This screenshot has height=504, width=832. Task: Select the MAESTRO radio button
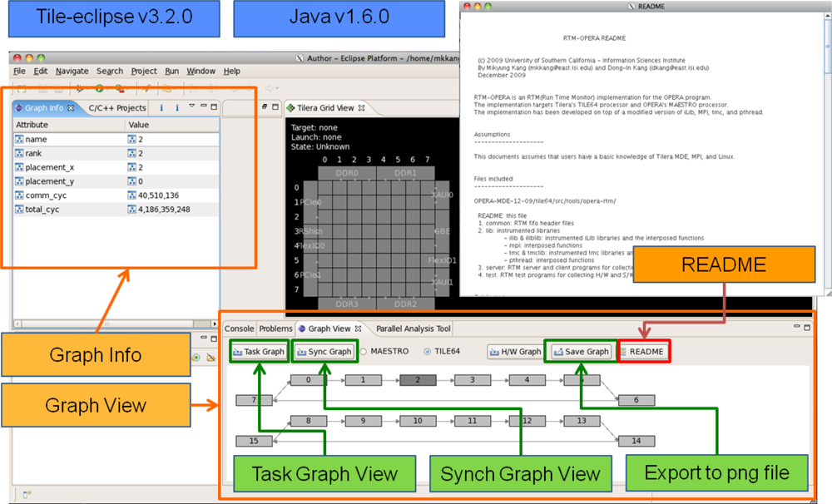[x=364, y=352]
